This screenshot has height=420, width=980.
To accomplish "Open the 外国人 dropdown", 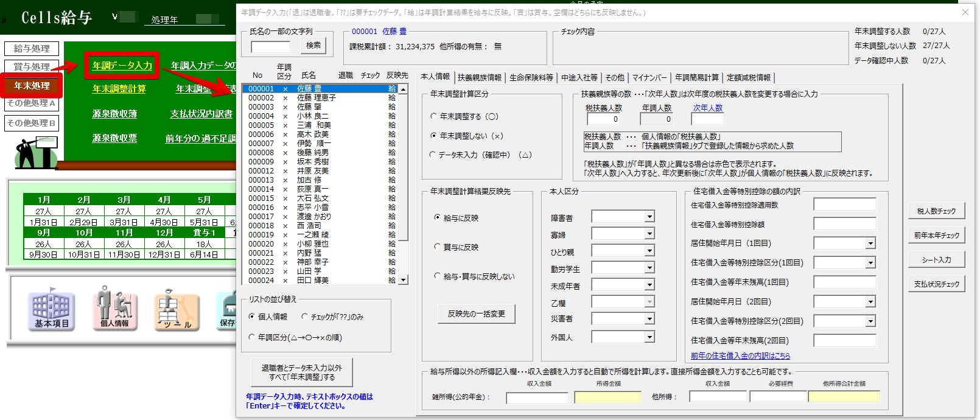I will click(x=649, y=337).
